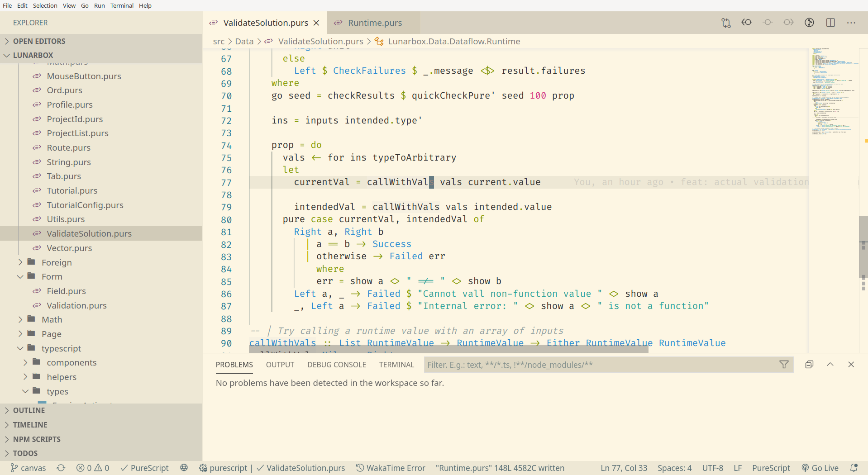Click the canvas git branch indicator

(28, 468)
